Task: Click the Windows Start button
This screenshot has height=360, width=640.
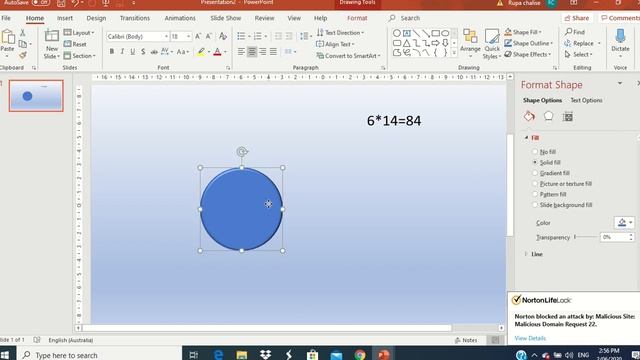Action: tap(6, 354)
